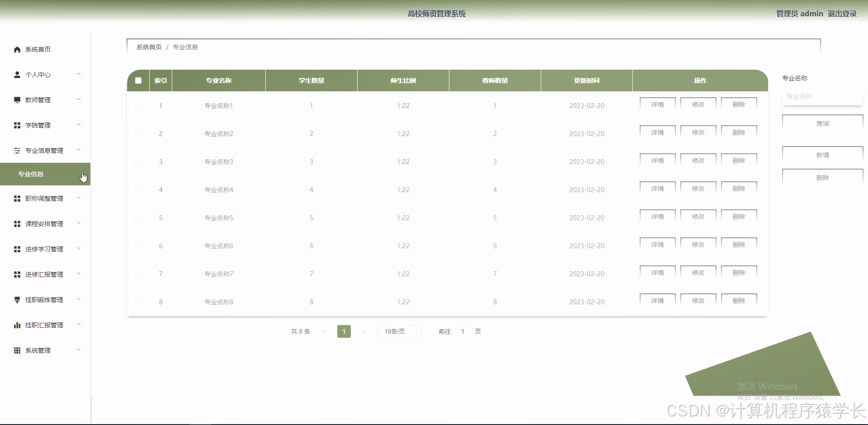The image size is (868, 425).
Task: Click the 专业名称 search input field
Action: pyautogui.click(x=823, y=96)
